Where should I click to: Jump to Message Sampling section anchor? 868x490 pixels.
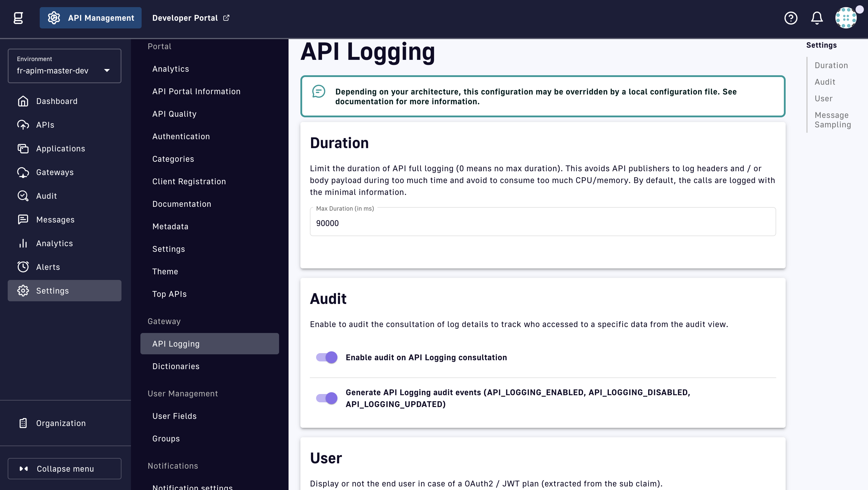[832, 120]
